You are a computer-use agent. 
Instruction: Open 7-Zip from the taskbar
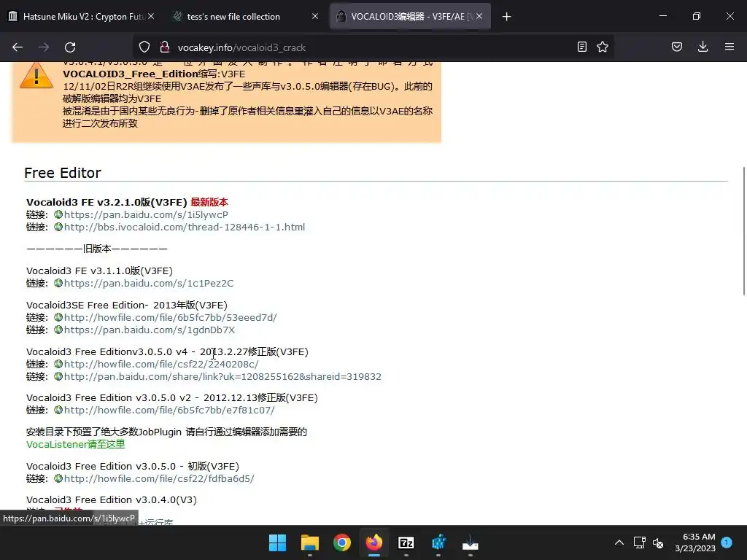pos(406,542)
